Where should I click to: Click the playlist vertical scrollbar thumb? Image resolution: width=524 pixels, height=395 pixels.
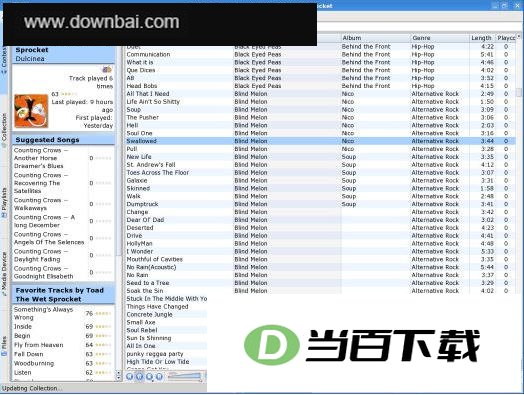[x=519, y=92]
